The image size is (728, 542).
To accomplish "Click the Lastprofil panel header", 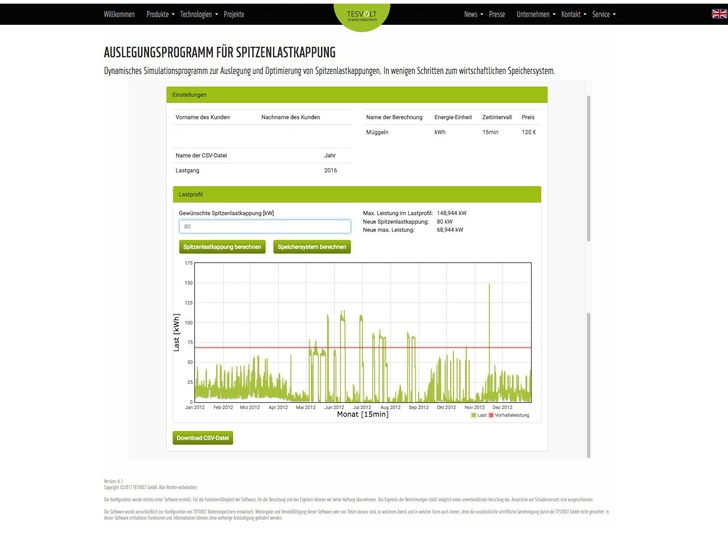I will (x=357, y=195).
